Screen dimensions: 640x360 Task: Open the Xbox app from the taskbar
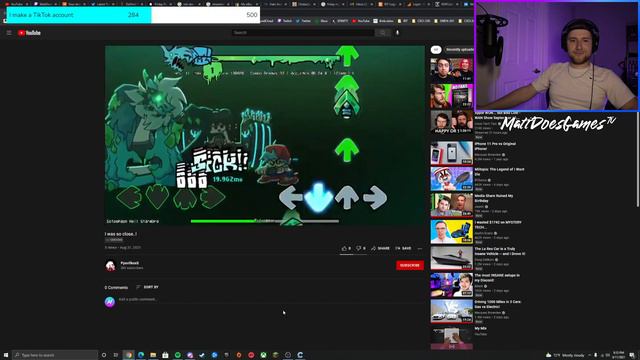pyautogui.click(x=263, y=355)
